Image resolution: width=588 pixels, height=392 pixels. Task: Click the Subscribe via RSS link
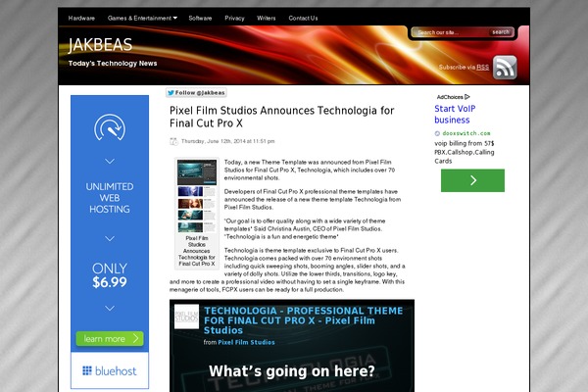pyautogui.click(x=464, y=68)
